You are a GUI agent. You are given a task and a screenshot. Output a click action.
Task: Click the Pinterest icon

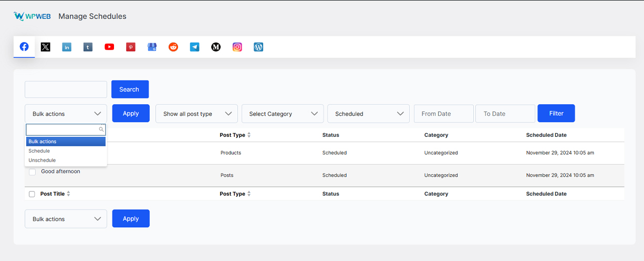click(x=131, y=47)
